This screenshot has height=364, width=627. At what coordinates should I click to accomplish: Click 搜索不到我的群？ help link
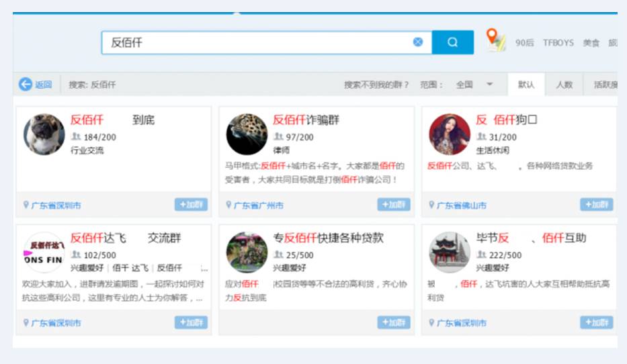coord(376,85)
